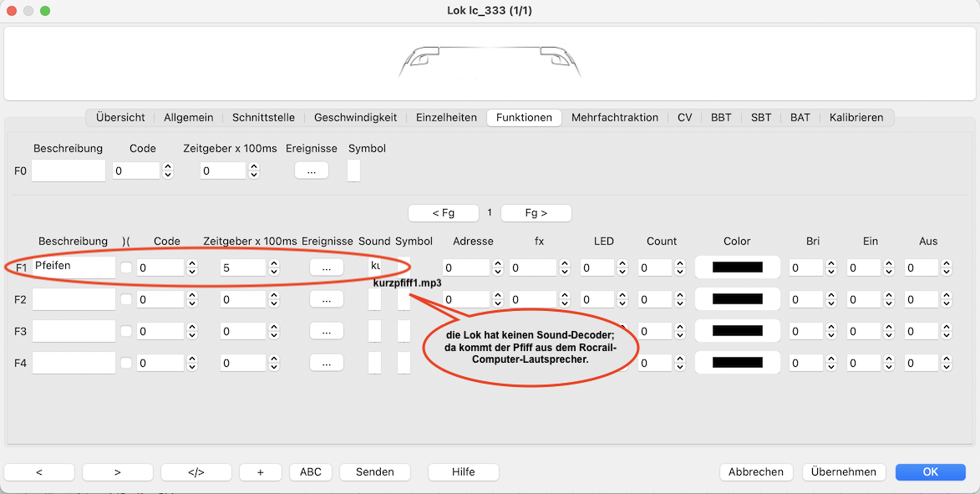Toggle the F1 pairing checkbox
This screenshot has height=494, width=980.
[126, 267]
